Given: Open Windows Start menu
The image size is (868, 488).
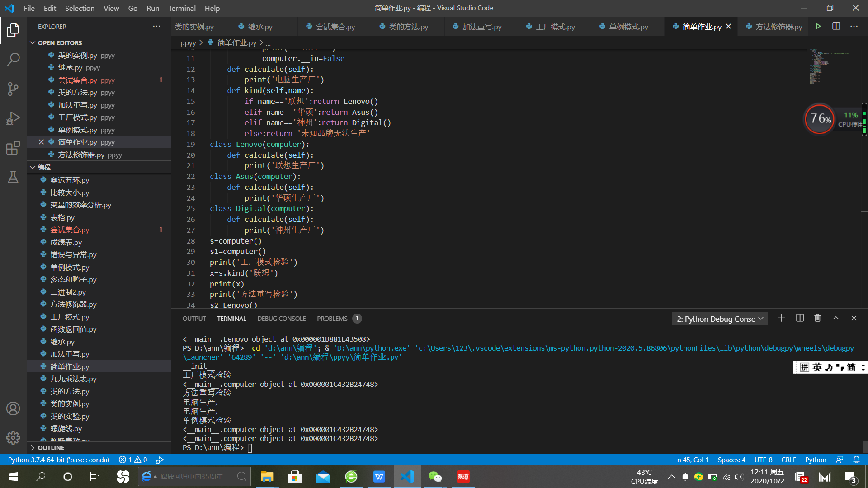Looking at the screenshot, I should coord(14,477).
